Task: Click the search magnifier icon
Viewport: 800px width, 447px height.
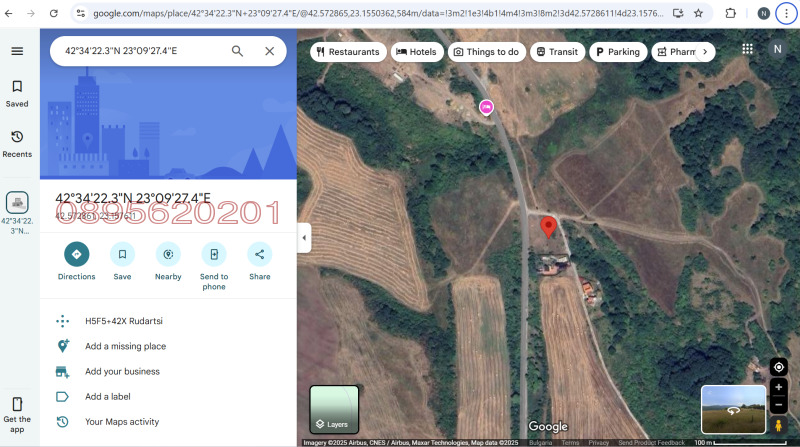Action: (237, 51)
